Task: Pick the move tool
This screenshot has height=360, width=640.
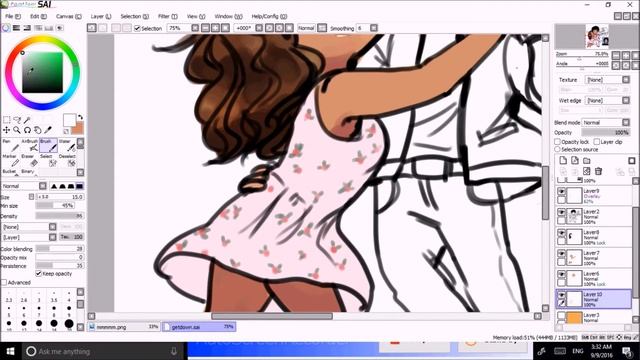Action: click(x=7, y=130)
